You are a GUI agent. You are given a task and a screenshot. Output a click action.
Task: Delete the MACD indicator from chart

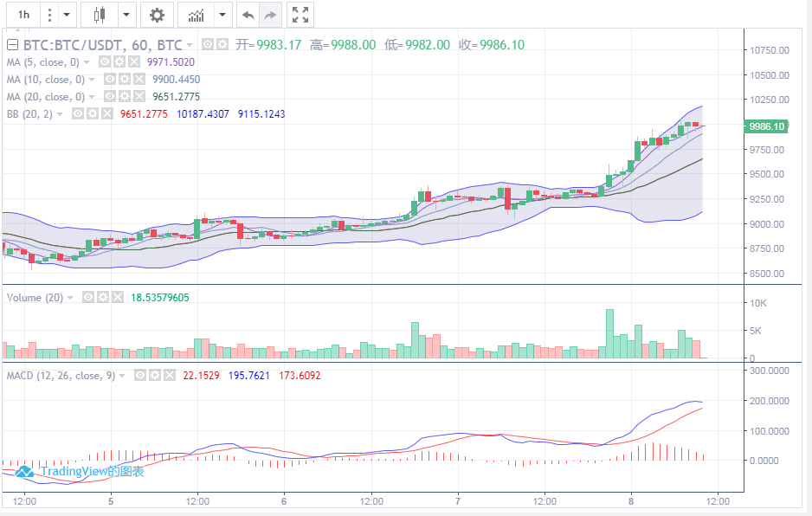point(170,376)
